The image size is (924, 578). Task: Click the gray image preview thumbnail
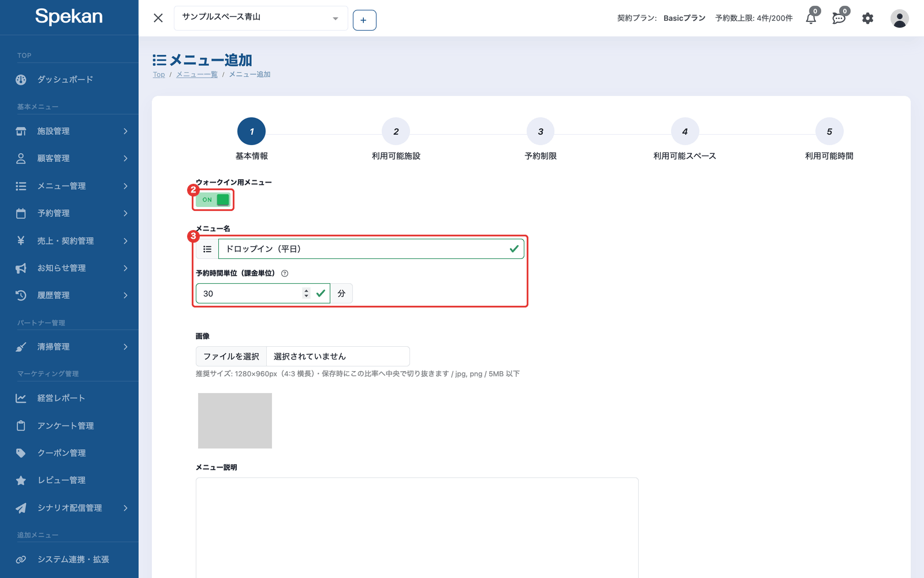(x=235, y=421)
